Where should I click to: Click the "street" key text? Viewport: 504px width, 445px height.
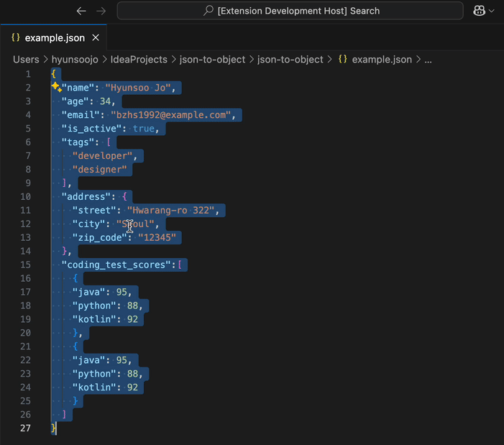click(94, 210)
